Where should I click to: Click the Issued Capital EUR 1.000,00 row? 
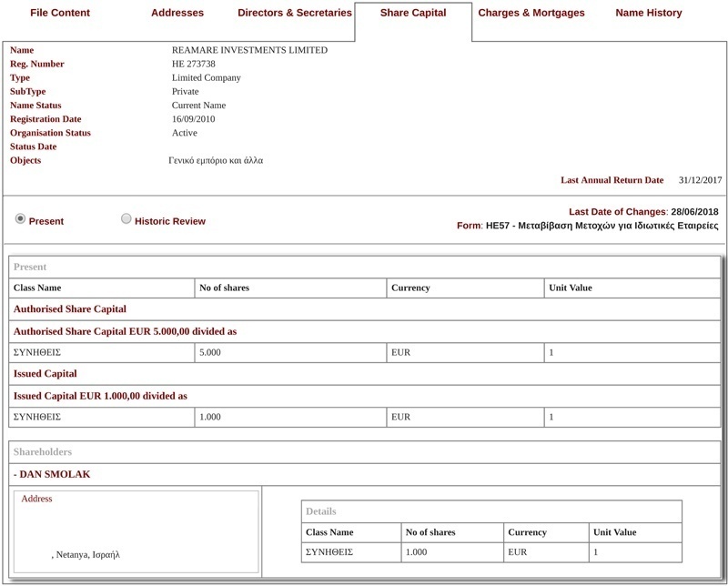365,396
